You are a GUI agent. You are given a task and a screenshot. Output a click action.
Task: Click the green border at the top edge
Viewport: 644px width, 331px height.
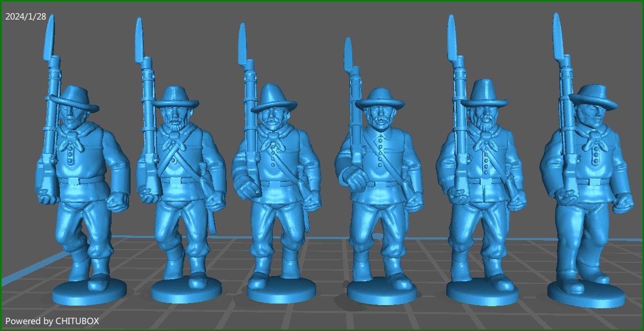pos(317,2)
